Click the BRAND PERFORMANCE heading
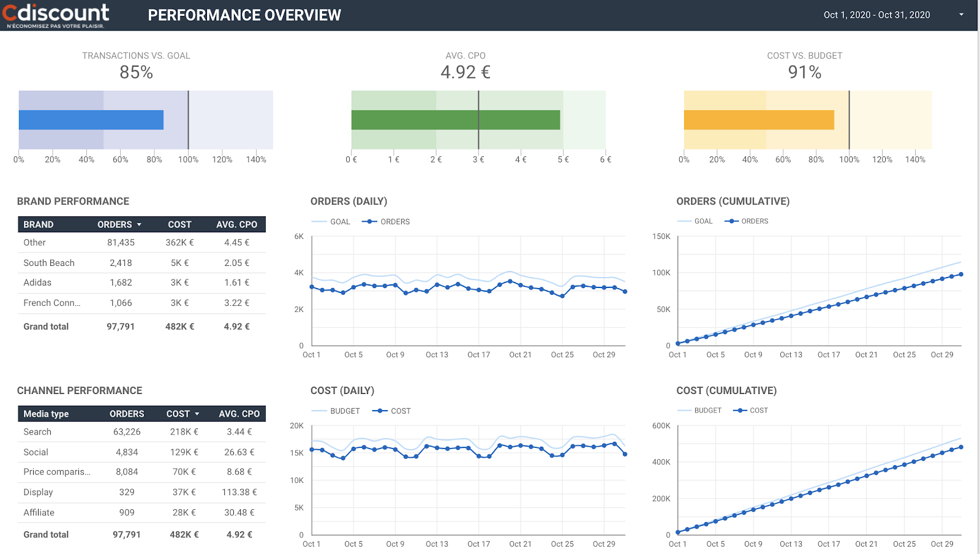The image size is (980, 554). coord(73,201)
